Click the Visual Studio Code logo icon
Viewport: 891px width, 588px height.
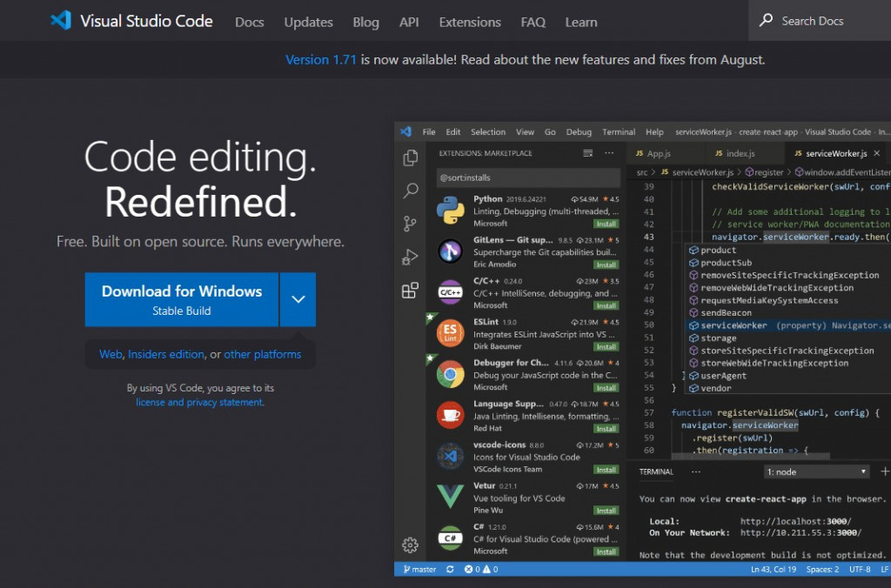coord(61,21)
